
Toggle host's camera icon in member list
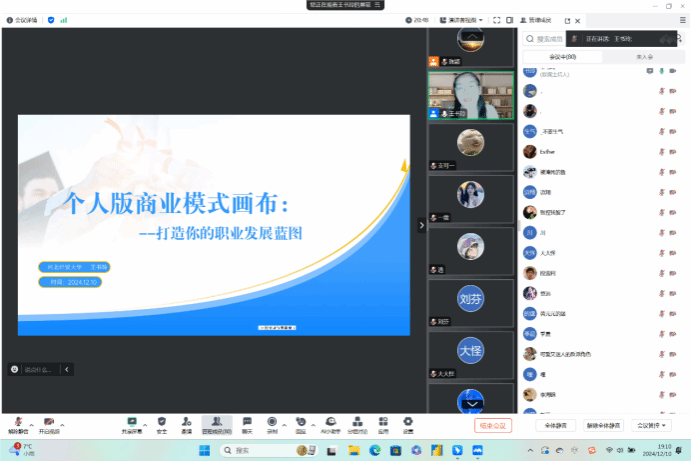(673, 71)
